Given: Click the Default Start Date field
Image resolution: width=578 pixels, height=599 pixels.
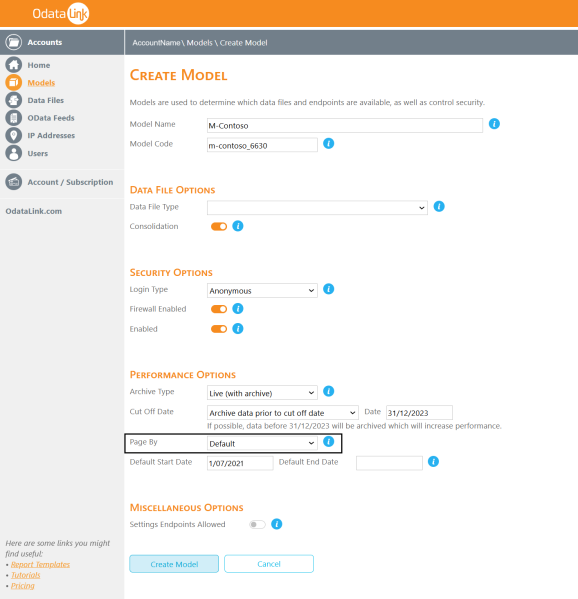Looking at the screenshot, I should coord(240,463).
